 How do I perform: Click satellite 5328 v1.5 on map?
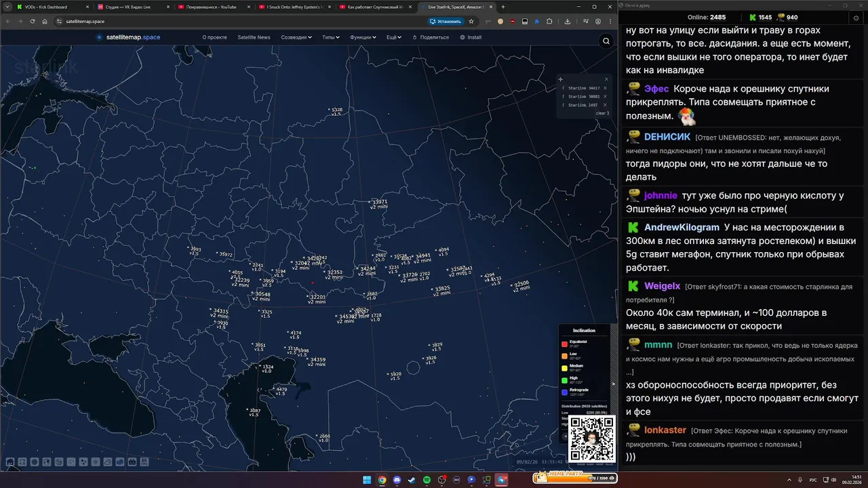point(336,111)
